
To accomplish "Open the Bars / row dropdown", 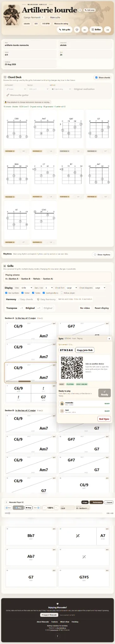I will [x=49, y=288].
